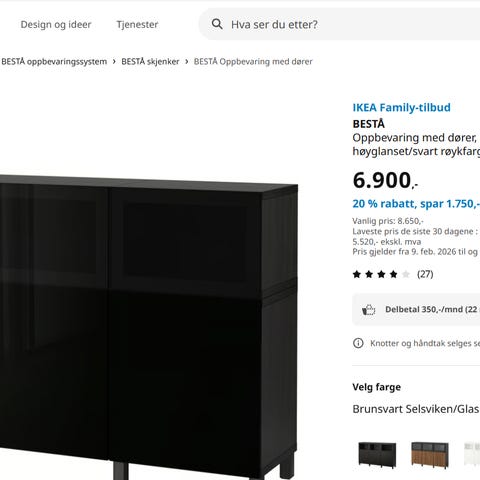
Task: Focus the Hva ser du etter search field
Action: point(339,24)
